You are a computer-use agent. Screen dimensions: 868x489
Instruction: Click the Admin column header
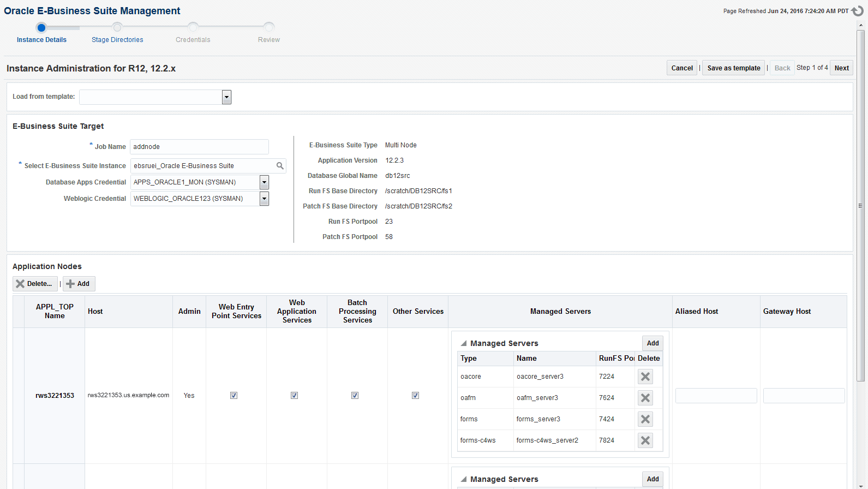189,312
